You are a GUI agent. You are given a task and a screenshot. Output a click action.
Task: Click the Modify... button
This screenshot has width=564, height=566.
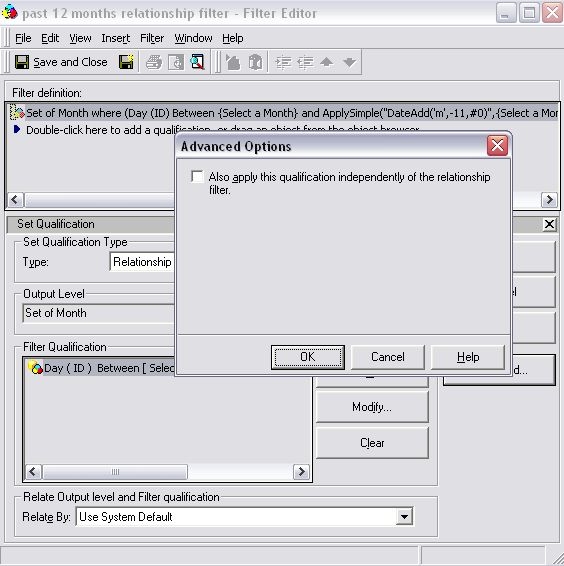click(372, 407)
